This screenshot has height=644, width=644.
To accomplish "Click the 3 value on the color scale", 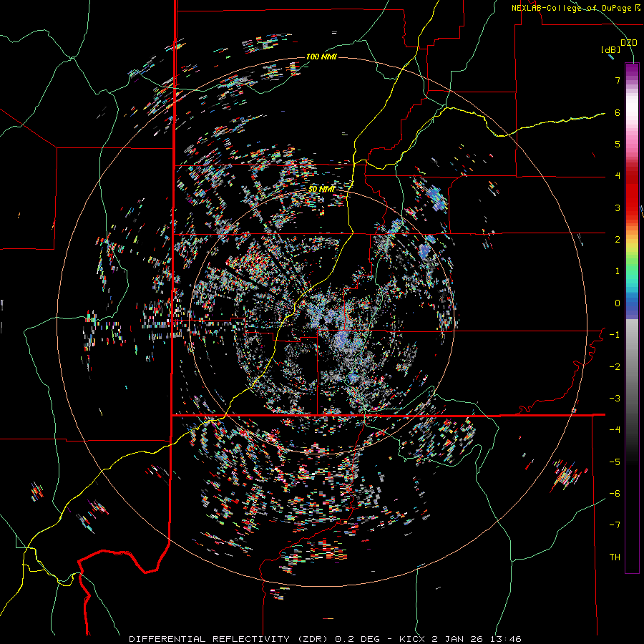I will pyautogui.click(x=618, y=208).
